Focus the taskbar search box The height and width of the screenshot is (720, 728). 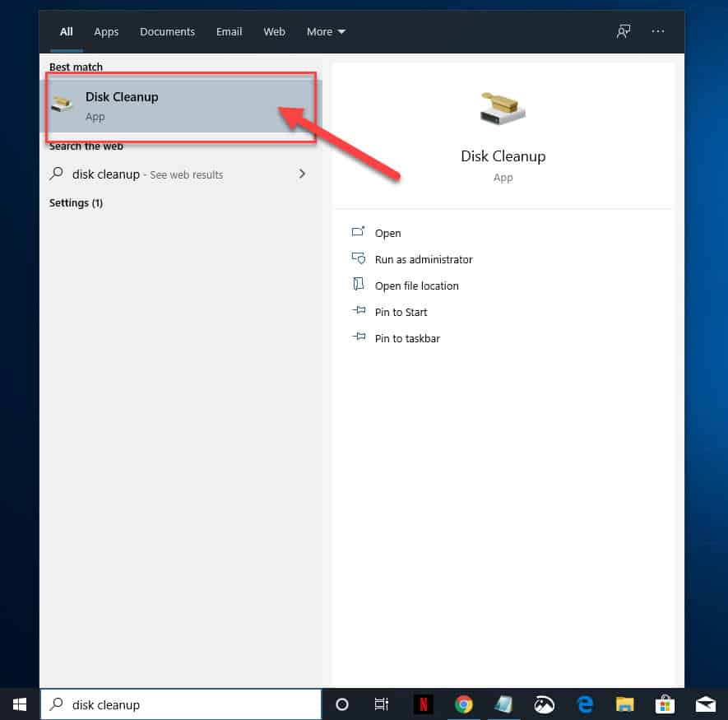coord(181,704)
